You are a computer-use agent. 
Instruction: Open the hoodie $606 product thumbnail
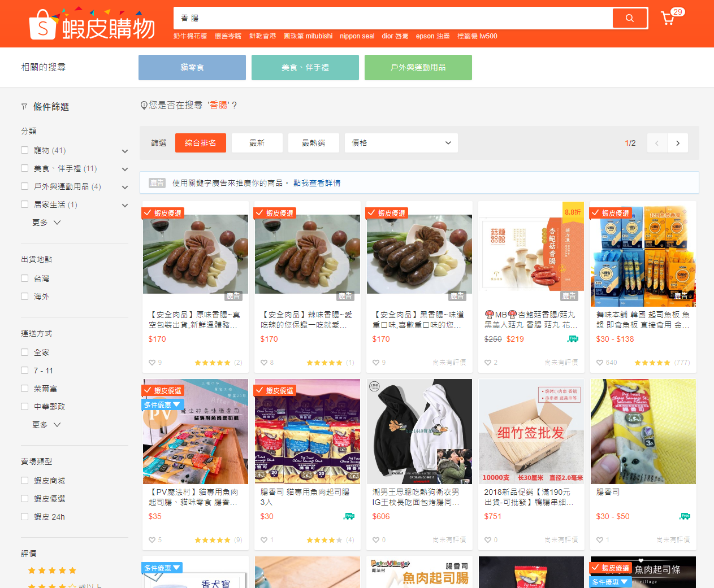pos(419,432)
